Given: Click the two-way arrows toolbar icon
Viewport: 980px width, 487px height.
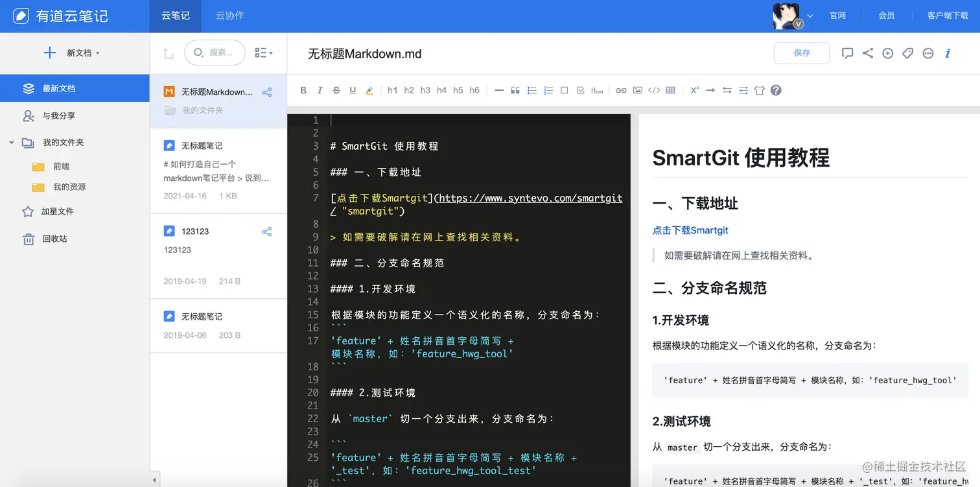Looking at the screenshot, I should point(727,90).
